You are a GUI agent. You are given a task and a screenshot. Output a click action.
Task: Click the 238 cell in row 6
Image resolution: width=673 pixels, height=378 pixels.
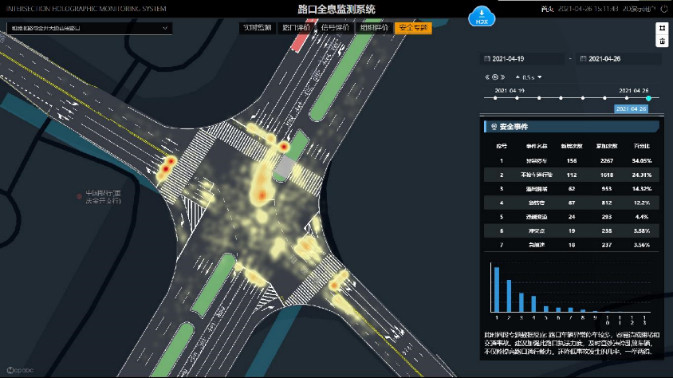point(606,231)
